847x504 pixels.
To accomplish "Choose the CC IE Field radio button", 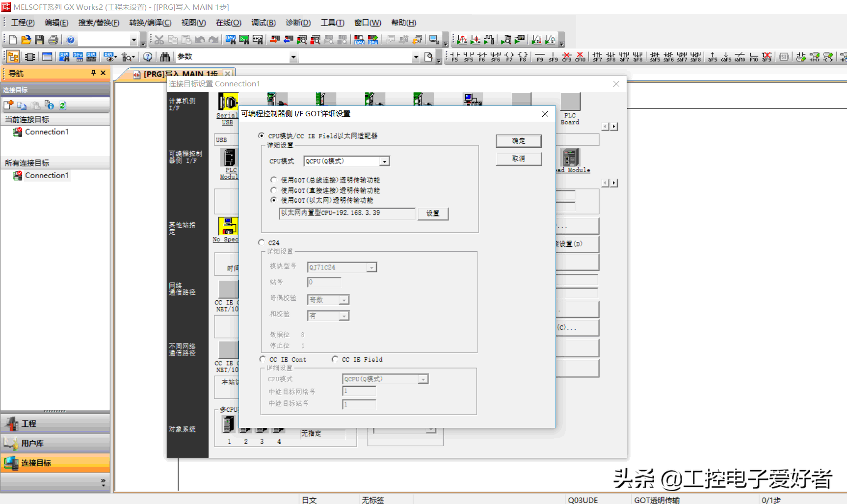I will point(335,359).
